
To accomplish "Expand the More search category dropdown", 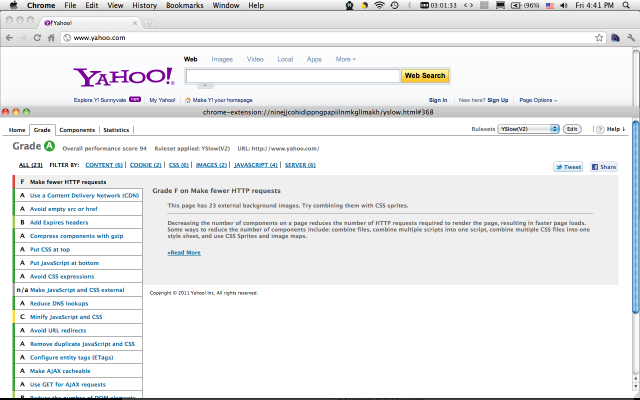I will pyautogui.click(x=345, y=59).
